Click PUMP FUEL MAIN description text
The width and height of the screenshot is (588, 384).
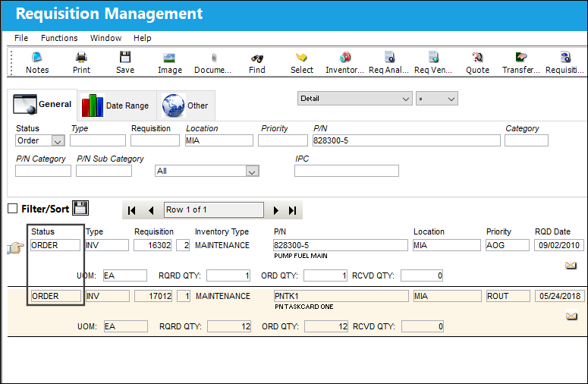300,256
